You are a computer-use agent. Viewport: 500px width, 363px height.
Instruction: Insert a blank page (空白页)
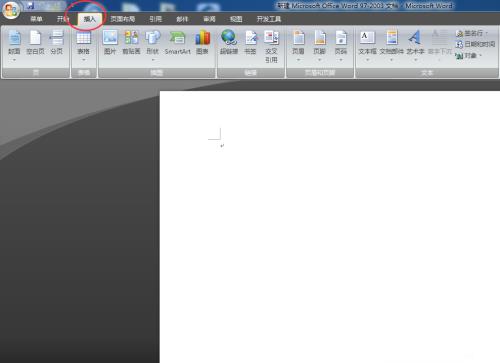(35, 43)
